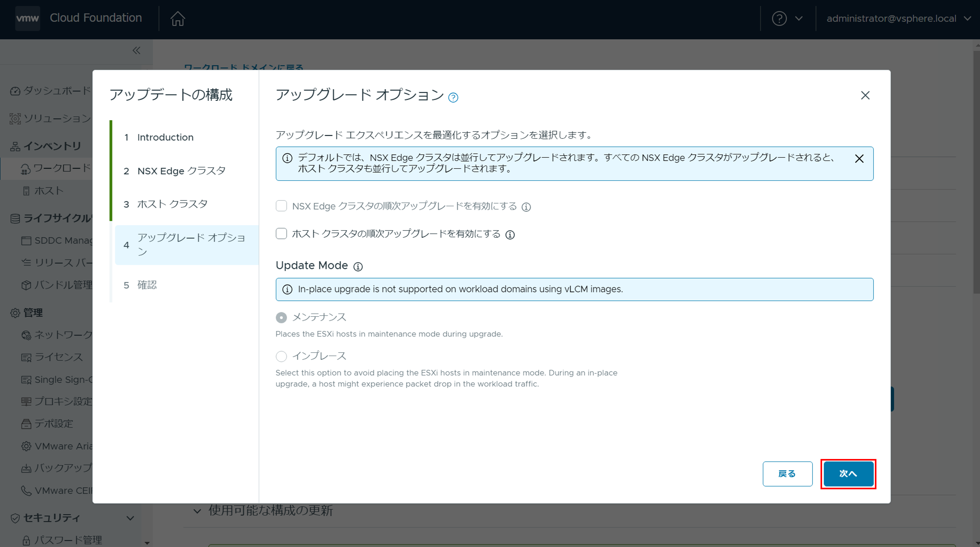This screenshot has height=547, width=980.
Task: Click the ネットワーク globe icon
Action: coord(26,335)
